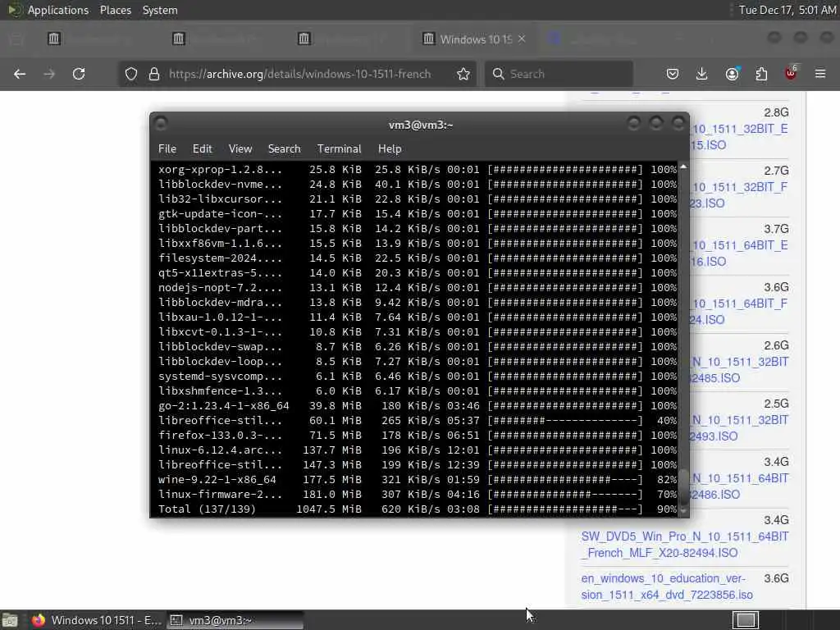Image resolution: width=840 pixels, height=630 pixels.
Task: Click the linux-6.12.4.arc... line
Action: click(x=418, y=450)
